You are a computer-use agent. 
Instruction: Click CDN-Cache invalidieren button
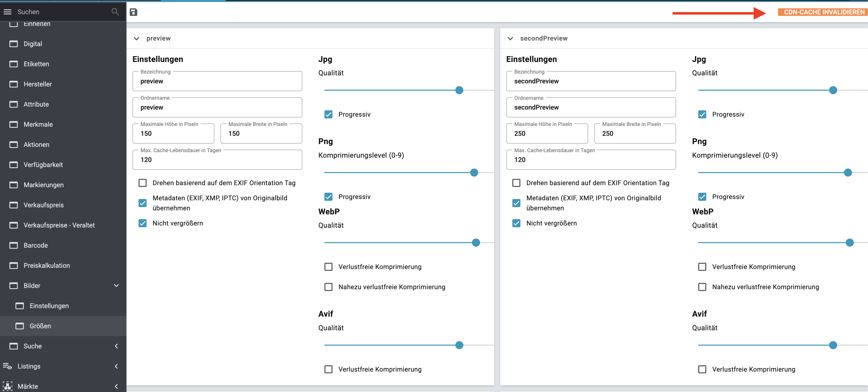823,12
